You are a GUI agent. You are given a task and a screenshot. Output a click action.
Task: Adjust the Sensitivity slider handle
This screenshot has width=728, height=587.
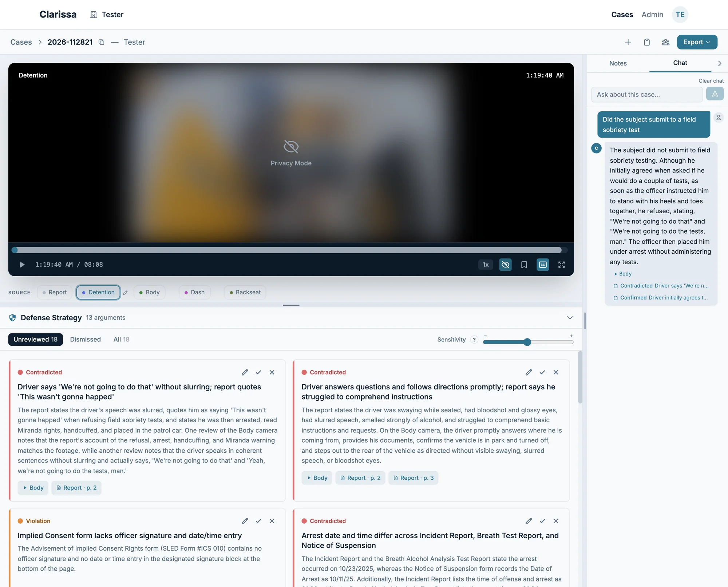527,342
